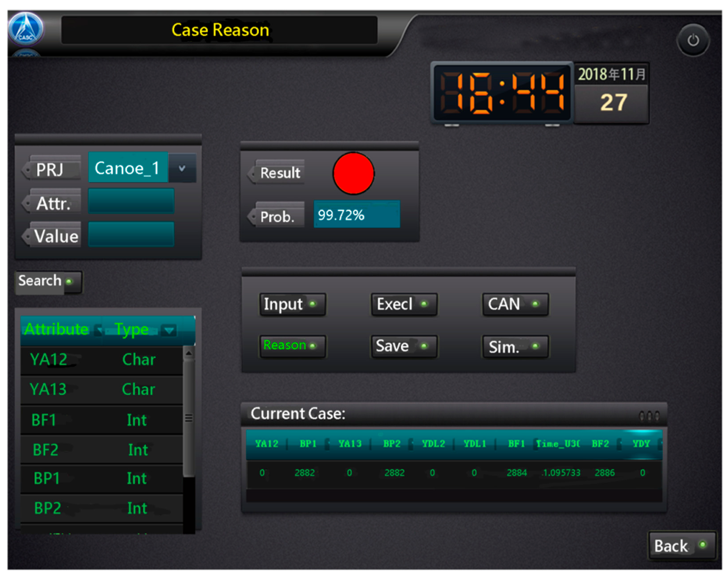Open the Type column dropdown arrow
The height and width of the screenshot is (578, 728).
click(168, 330)
